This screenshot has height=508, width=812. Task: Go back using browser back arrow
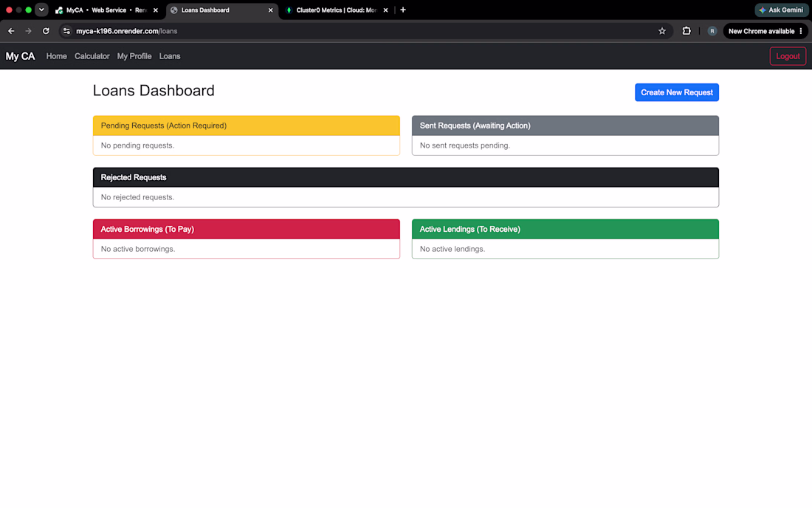[x=11, y=31]
